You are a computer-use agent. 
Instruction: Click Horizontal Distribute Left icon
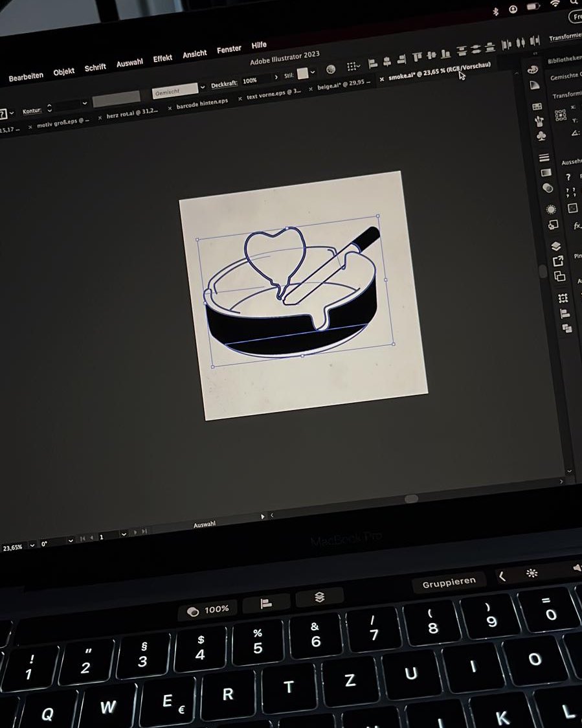pos(506,45)
